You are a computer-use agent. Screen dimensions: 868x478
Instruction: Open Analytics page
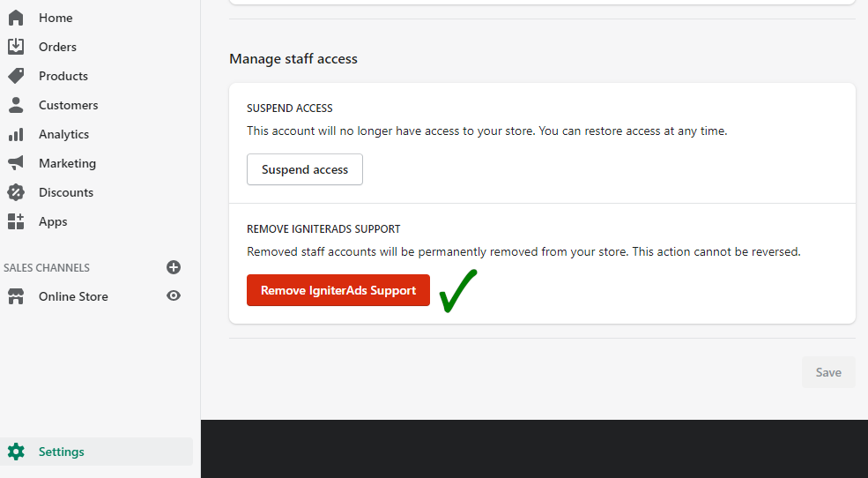point(63,135)
